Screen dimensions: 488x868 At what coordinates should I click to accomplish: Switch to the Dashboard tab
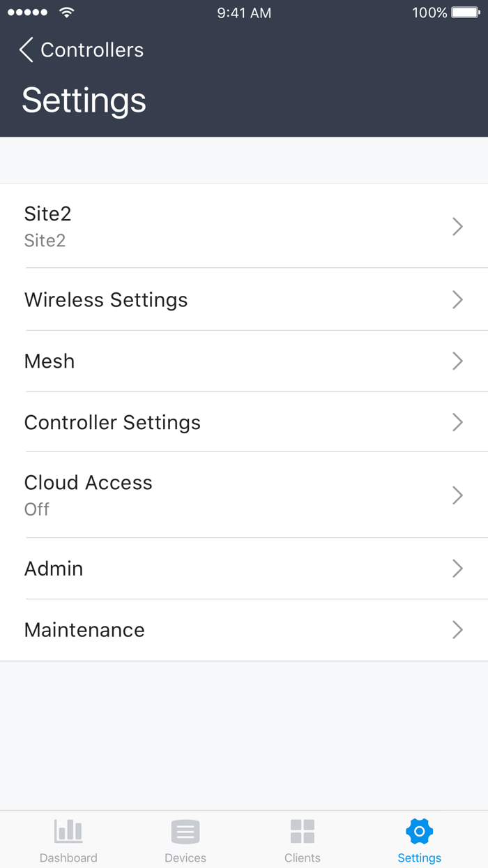click(68, 839)
